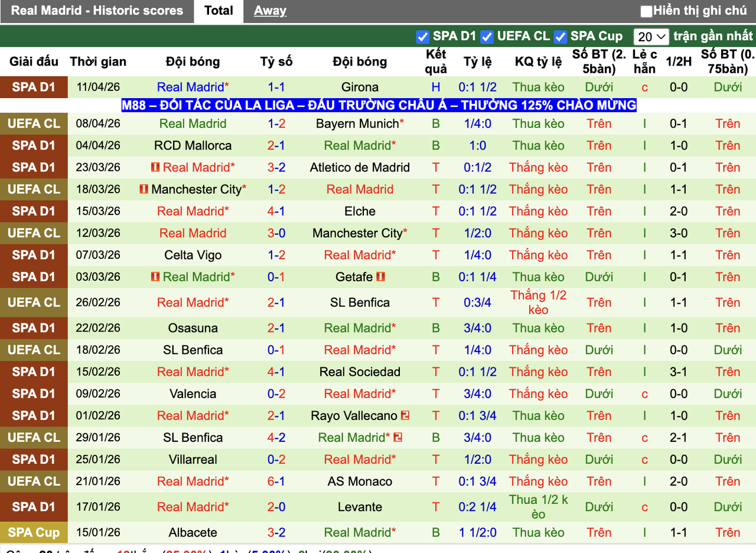Click the red card icon beside Real Madrid vs Atletico
756x553 pixels.
tap(155, 167)
